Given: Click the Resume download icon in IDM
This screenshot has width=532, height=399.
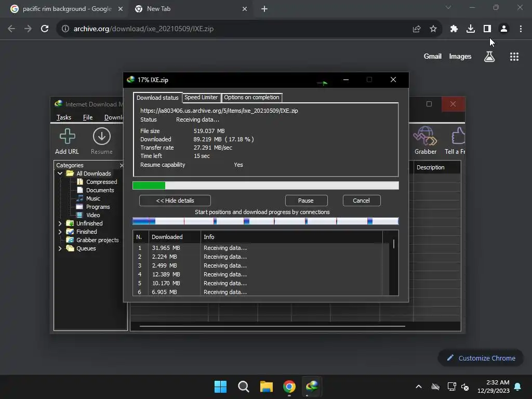Looking at the screenshot, I should point(101,137).
